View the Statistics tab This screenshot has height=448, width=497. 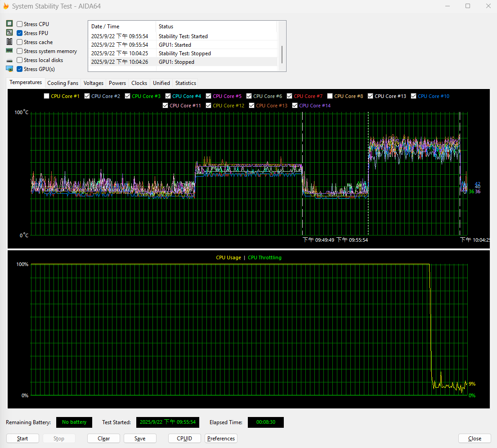[x=185, y=83]
